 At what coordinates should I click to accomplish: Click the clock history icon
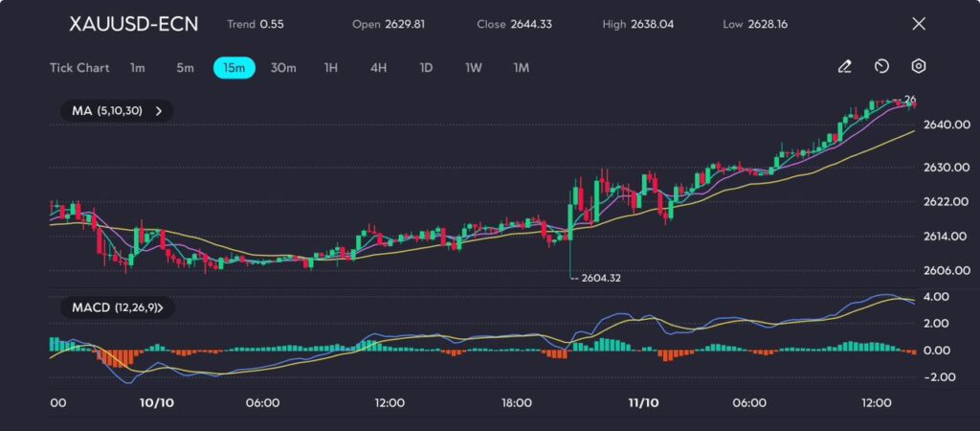coord(881,67)
